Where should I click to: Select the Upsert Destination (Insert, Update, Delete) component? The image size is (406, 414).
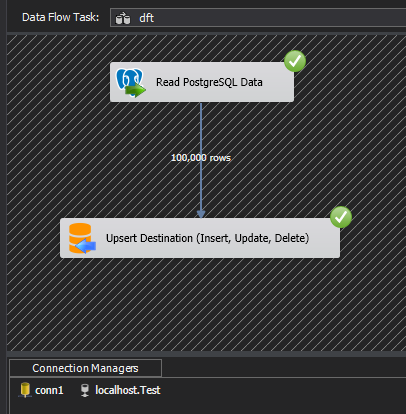click(200, 238)
